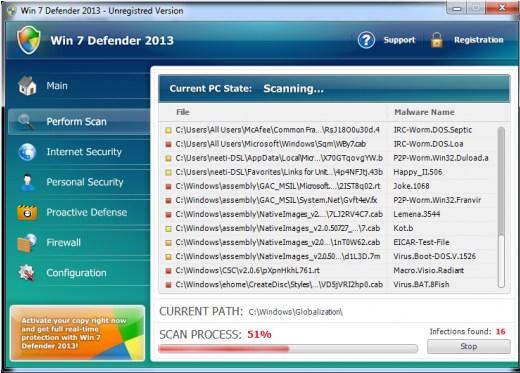Click malware name Virus.BAT.8Fish
520x373 pixels.
click(421, 284)
